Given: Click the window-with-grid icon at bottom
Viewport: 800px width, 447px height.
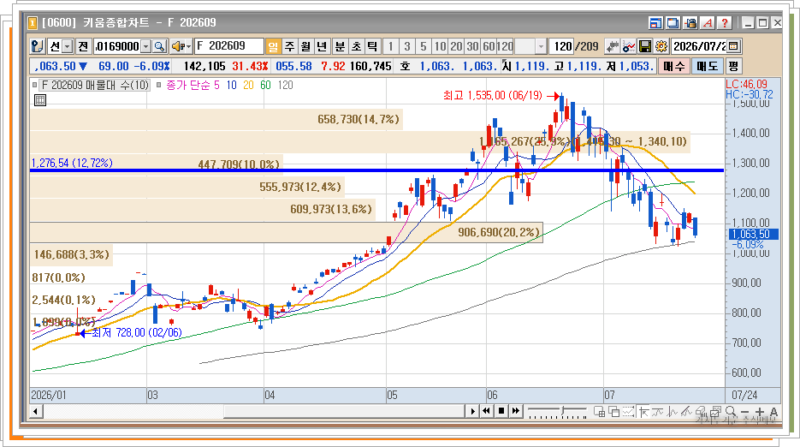Looking at the screenshot, I should (599, 411).
